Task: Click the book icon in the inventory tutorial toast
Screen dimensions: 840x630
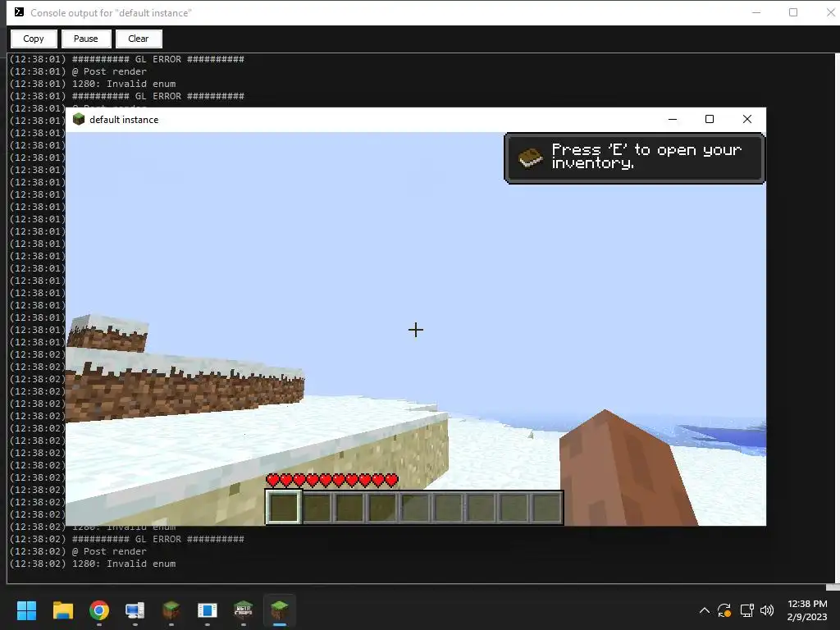Action: tap(531, 157)
